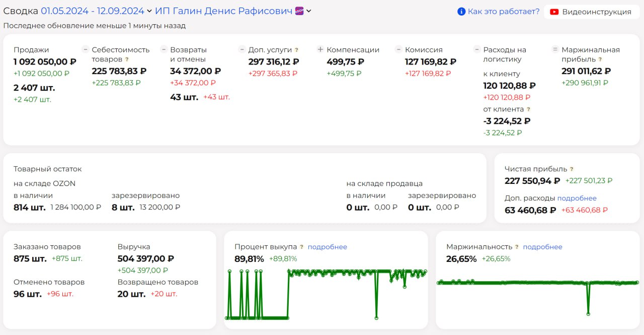Click the chevron next to the date range
The height and width of the screenshot is (335, 644).
click(x=149, y=11)
